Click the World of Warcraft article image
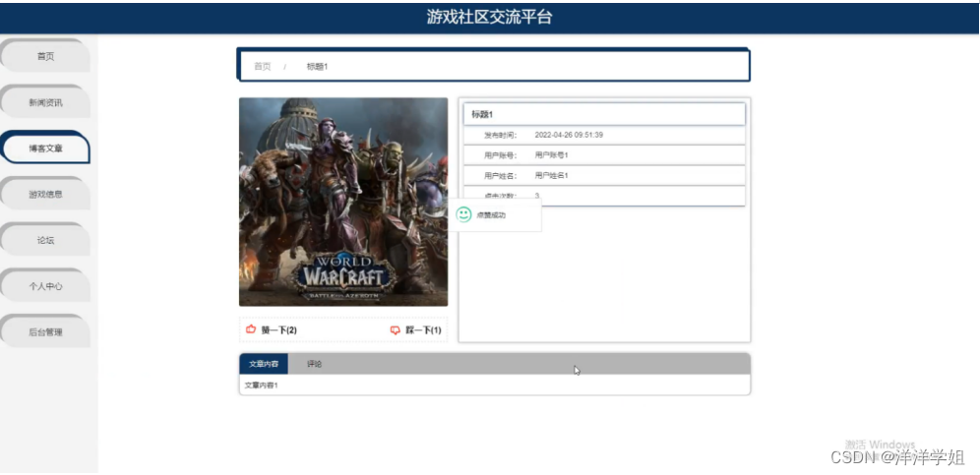The image size is (980, 475). (343, 202)
